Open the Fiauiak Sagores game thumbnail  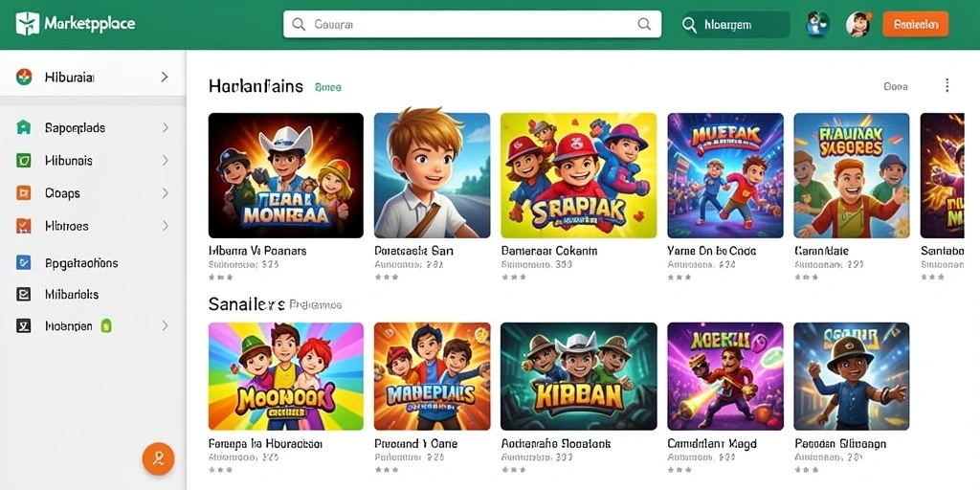tap(851, 176)
